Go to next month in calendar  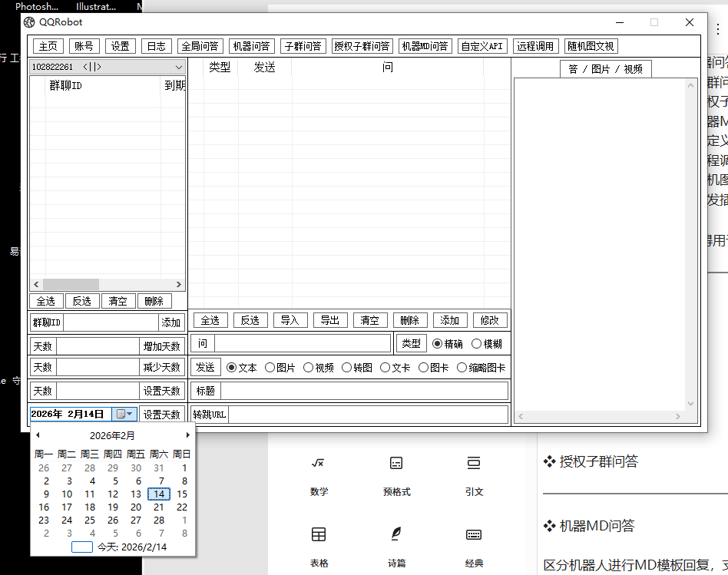point(188,435)
